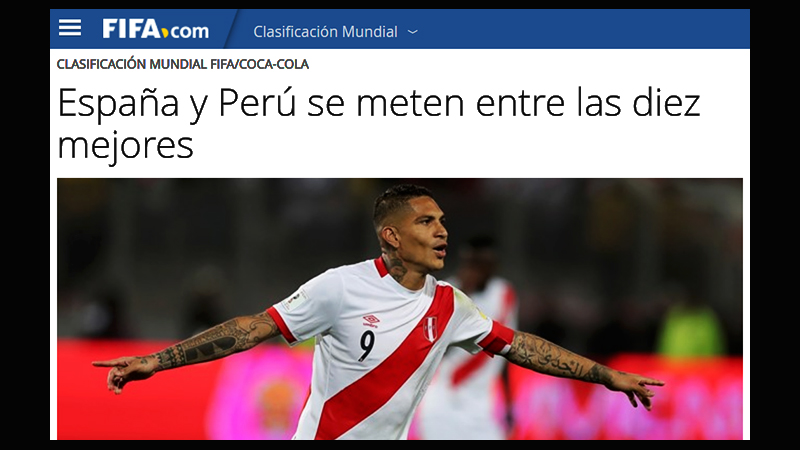Click the Umbro logo on the shirt
This screenshot has height=450, width=800.
click(x=371, y=321)
